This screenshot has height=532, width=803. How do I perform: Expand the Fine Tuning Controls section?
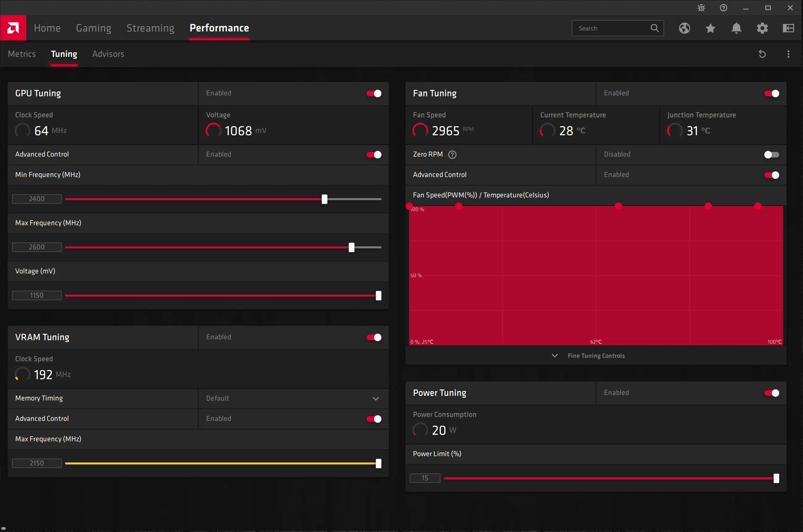coord(596,355)
